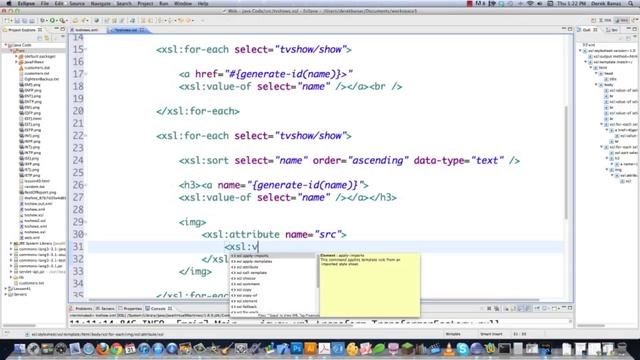The width and height of the screenshot is (640, 360).
Task: Choose xsl:call-template from the autocomplete list
Action: [273, 273]
